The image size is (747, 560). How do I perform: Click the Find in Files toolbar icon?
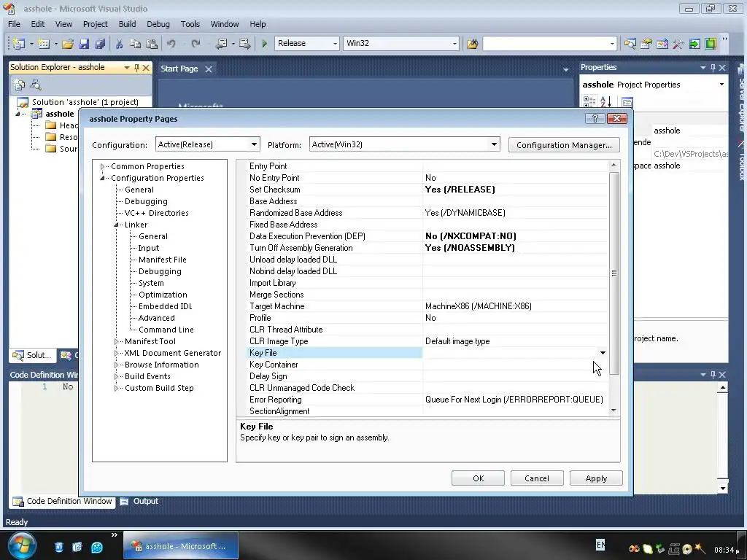pos(472,44)
